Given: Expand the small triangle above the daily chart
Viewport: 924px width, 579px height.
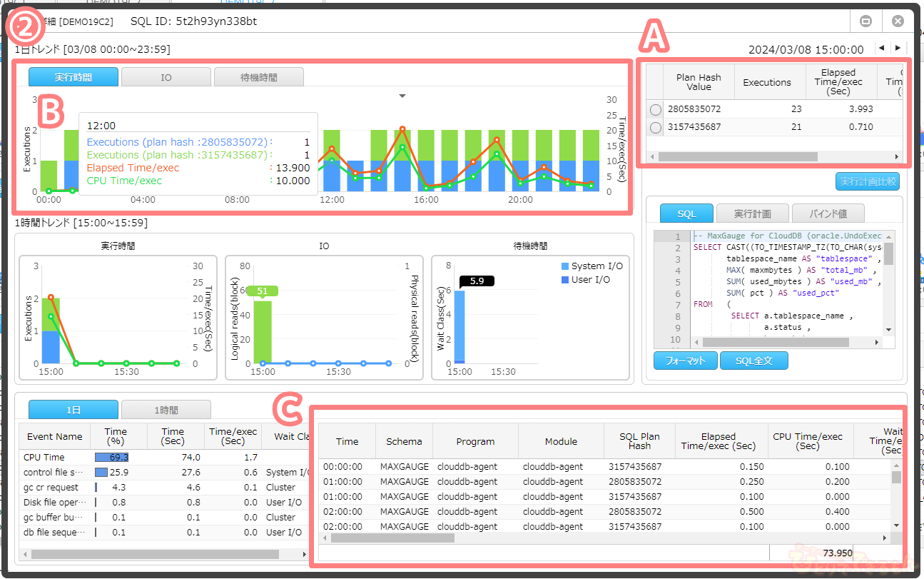Looking at the screenshot, I should pyautogui.click(x=402, y=96).
